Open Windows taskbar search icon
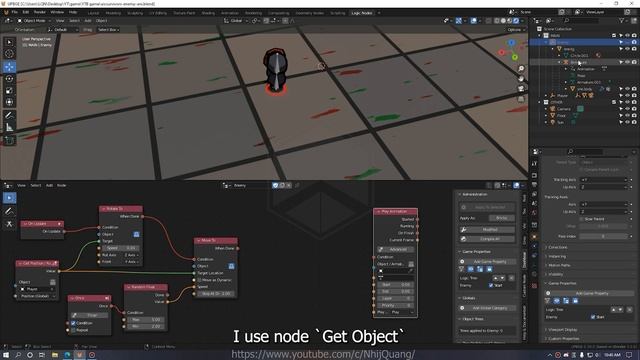 18,355
